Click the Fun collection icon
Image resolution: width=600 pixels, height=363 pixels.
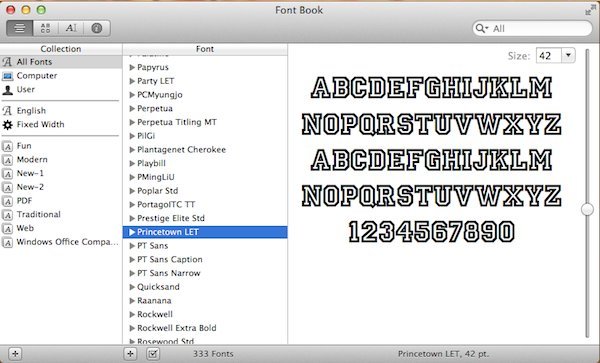pos(7,146)
